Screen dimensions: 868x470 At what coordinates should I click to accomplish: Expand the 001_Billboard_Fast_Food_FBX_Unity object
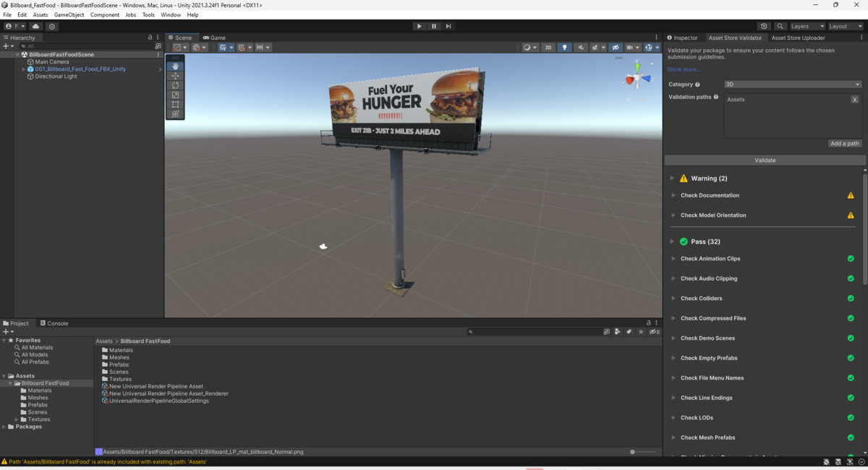[23, 69]
